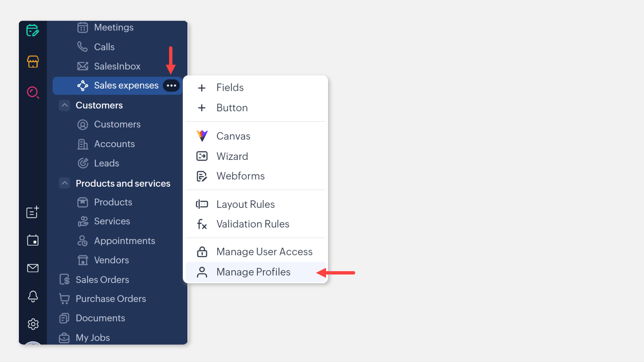The height and width of the screenshot is (362, 644).
Task: Click the pink search icon
Action: click(x=33, y=92)
